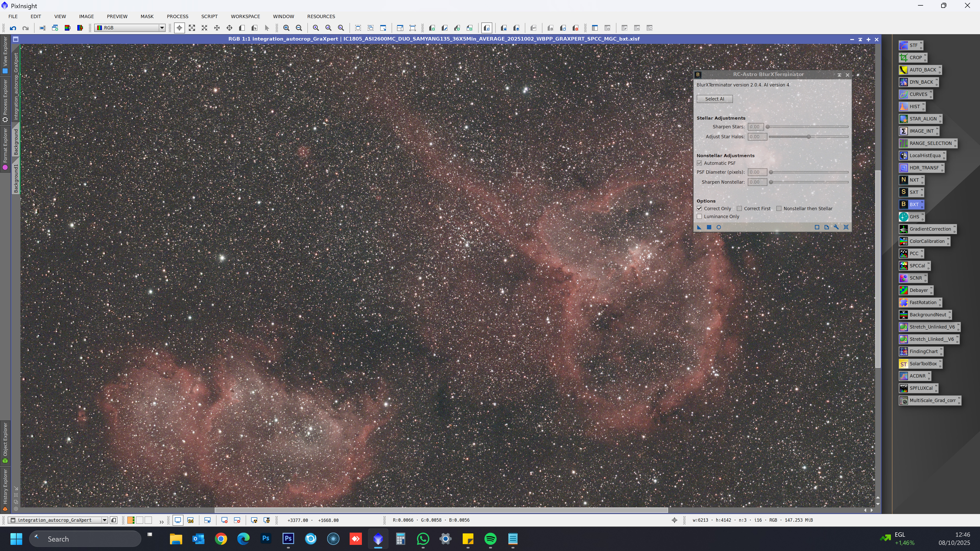Click the Undo arrow in toolbar

pos(13,28)
